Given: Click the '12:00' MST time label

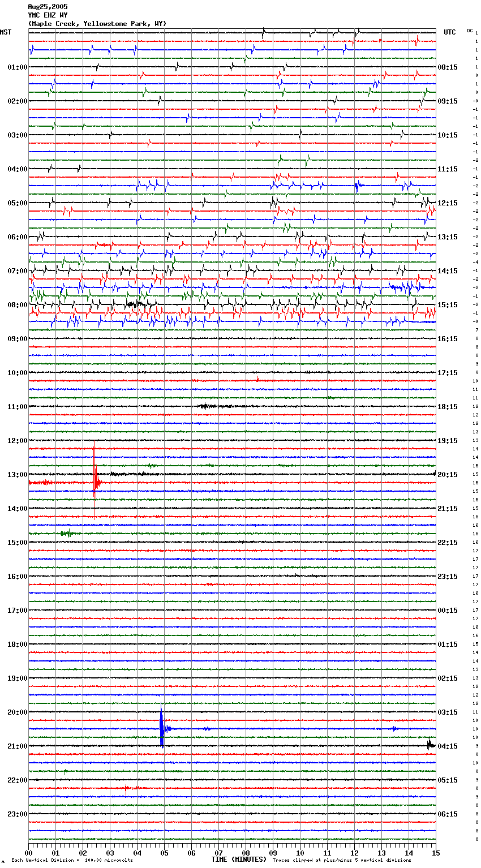Looking at the screenshot, I should click(18, 441).
